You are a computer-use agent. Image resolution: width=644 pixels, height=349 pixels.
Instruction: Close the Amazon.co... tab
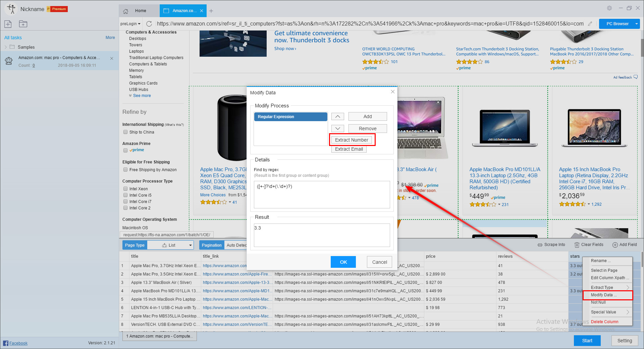coord(202,11)
